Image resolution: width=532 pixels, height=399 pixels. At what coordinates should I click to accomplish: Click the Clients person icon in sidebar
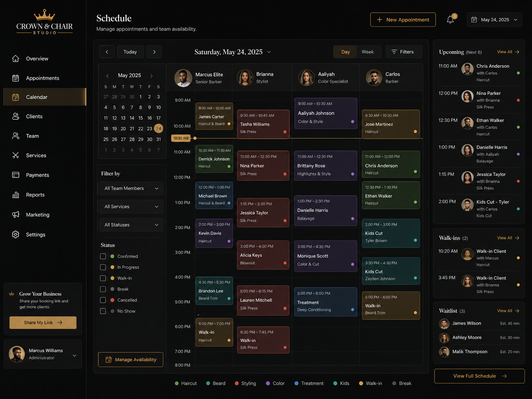tap(15, 116)
